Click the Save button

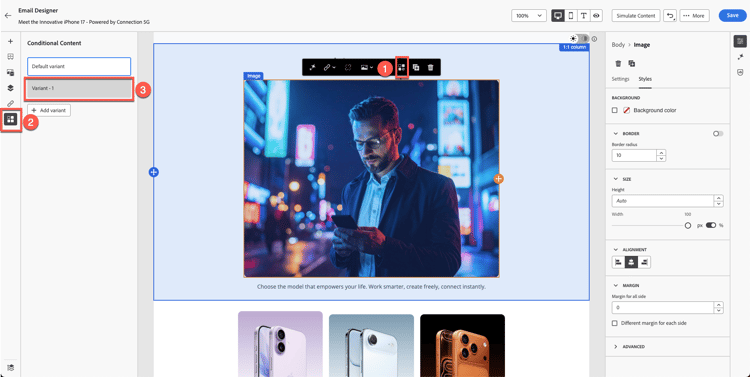(x=732, y=15)
